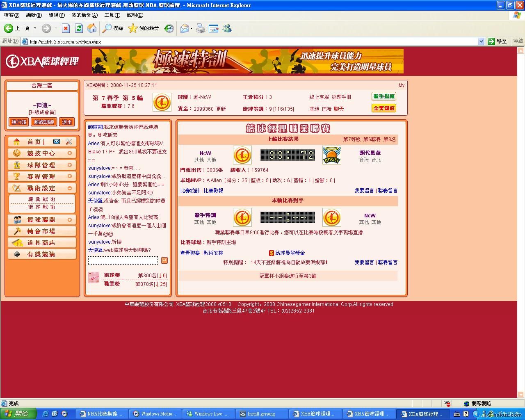Open the mail envelope icon beside 首頁

57,142
